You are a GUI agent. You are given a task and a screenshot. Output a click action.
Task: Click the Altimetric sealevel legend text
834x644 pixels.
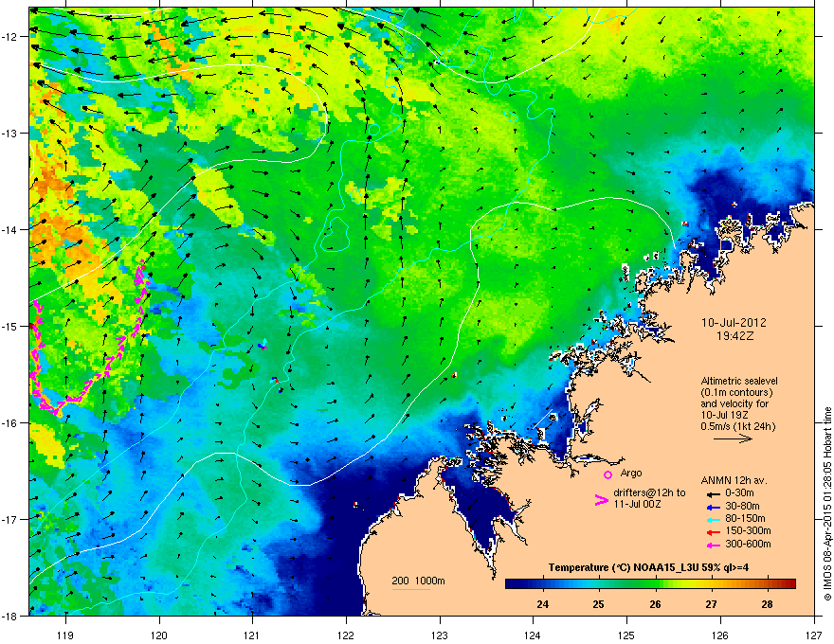click(739, 381)
